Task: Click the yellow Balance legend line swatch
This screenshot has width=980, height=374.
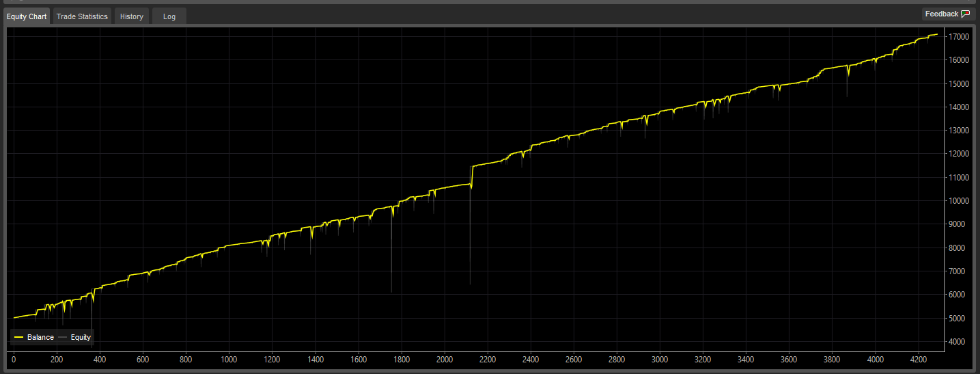Action: click(19, 337)
